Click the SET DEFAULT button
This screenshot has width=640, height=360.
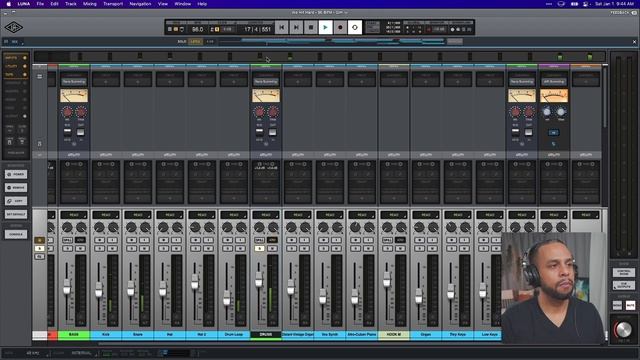[x=16, y=214]
